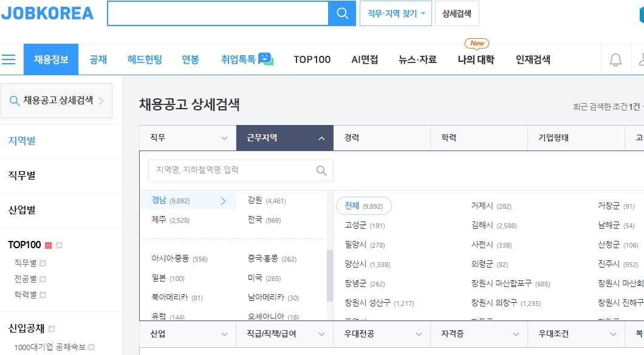This screenshot has width=644, height=355.
Task: Select 진주시 (952) district
Action: (x=618, y=265)
